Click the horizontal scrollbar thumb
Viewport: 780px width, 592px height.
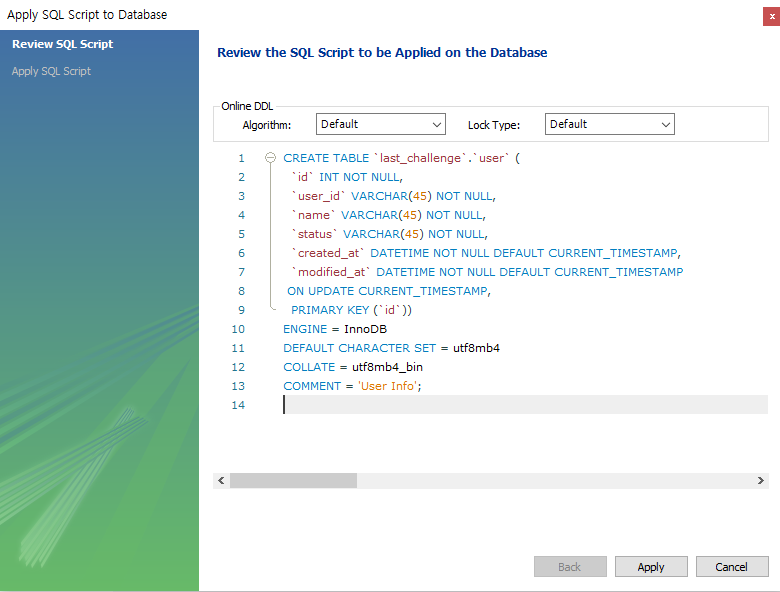[x=293, y=481]
